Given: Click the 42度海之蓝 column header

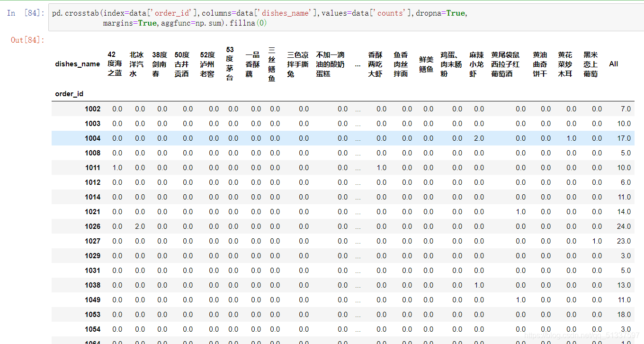Looking at the screenshot, I should click(x=115, y=64).
